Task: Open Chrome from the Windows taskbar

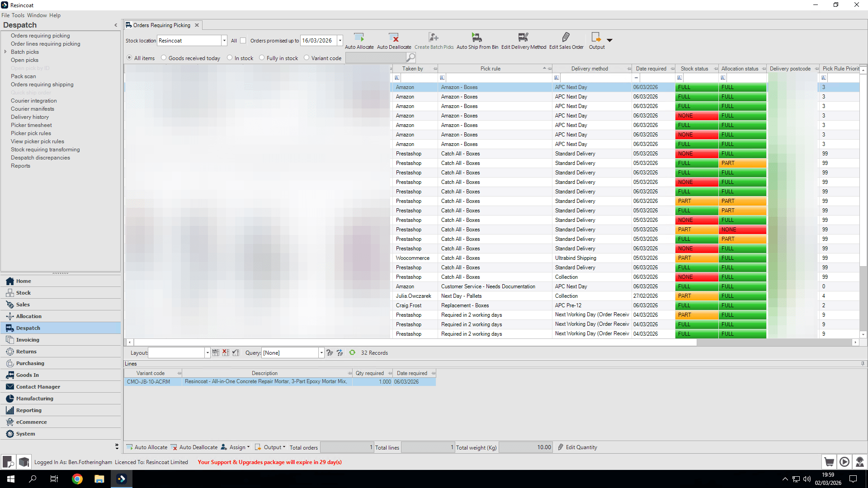Action: tap(77, 479)
